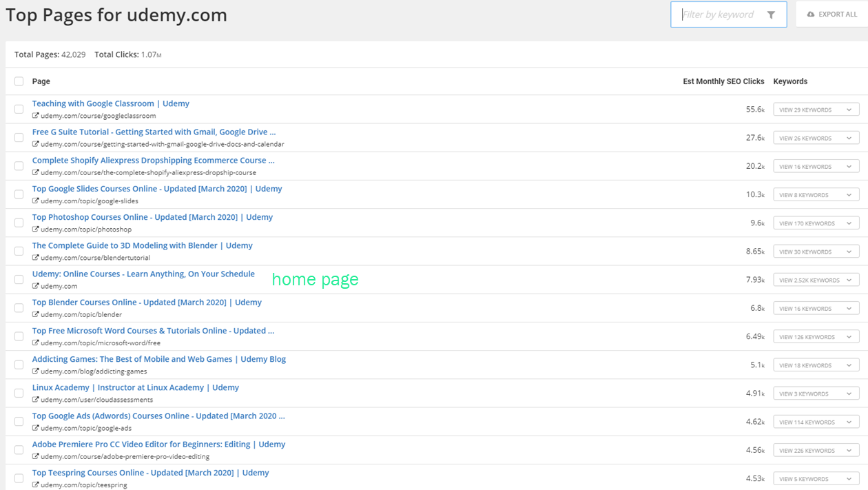Open Top Google Slides Courses Online link
Image resolution: width=868 pixels, height=490 pixels.
[x=157, y=189]
